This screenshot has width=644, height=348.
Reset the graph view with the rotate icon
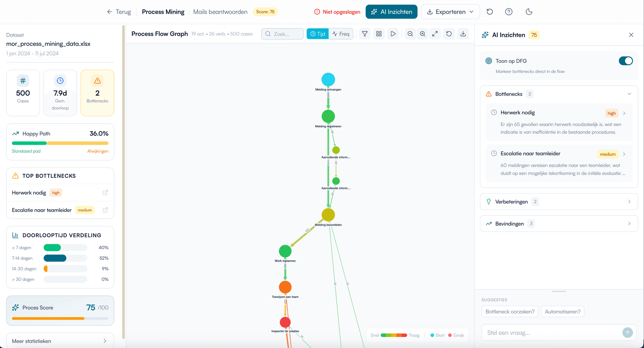(x=449, y=33)
